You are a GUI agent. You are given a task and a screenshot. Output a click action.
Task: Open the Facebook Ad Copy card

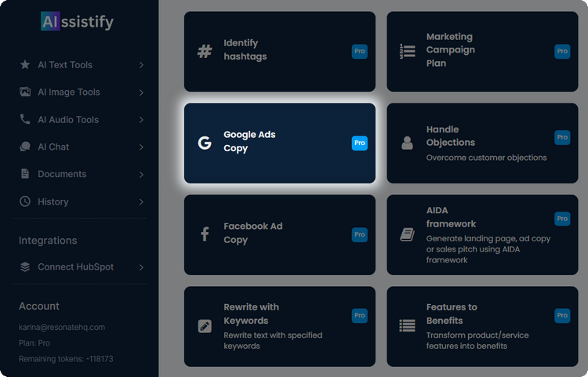coord(279,234)
